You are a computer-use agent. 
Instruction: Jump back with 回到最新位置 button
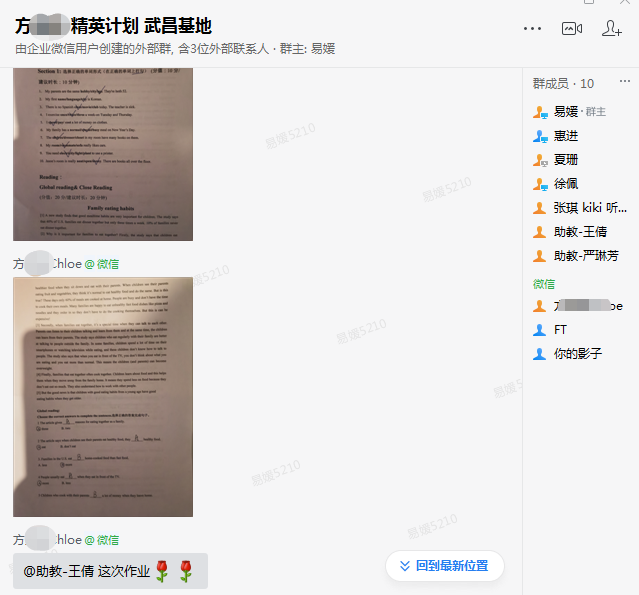[444, 566]
